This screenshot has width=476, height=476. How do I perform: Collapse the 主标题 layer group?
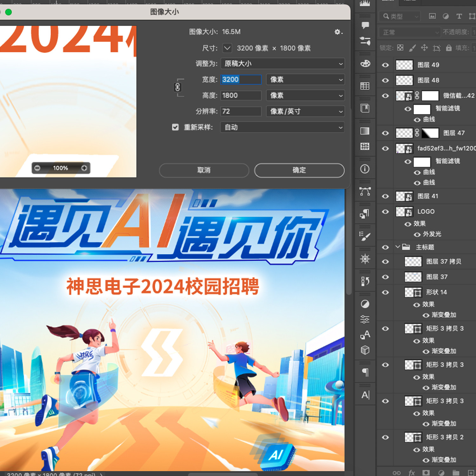(398, 247)
